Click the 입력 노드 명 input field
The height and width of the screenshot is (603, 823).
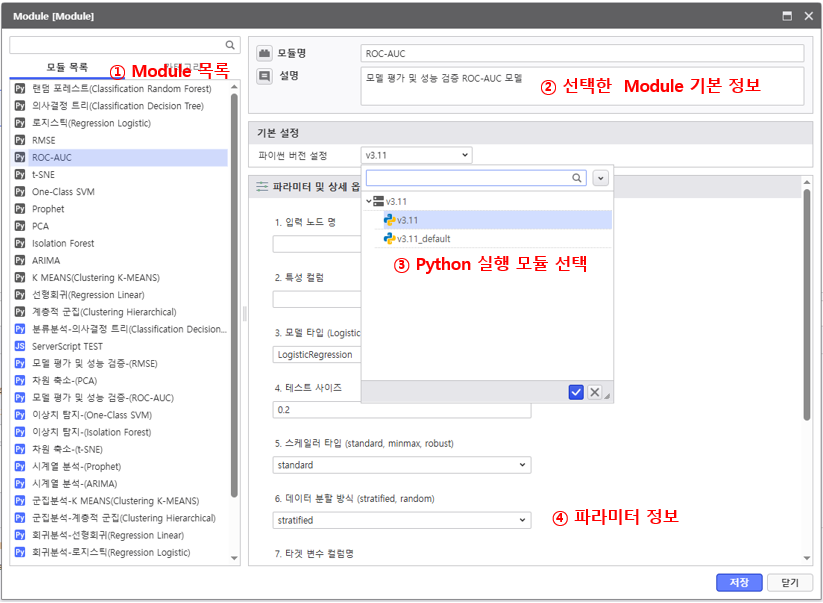(317, 244)
